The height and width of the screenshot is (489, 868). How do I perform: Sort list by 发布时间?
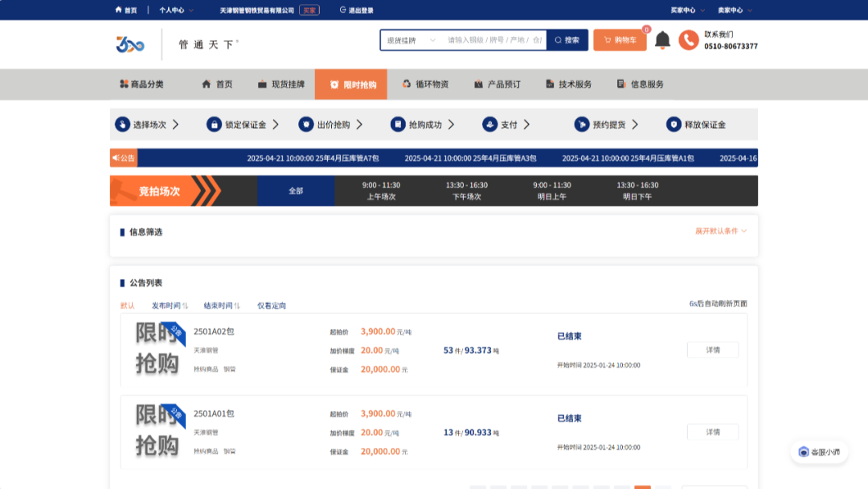(x=170, y=306)
